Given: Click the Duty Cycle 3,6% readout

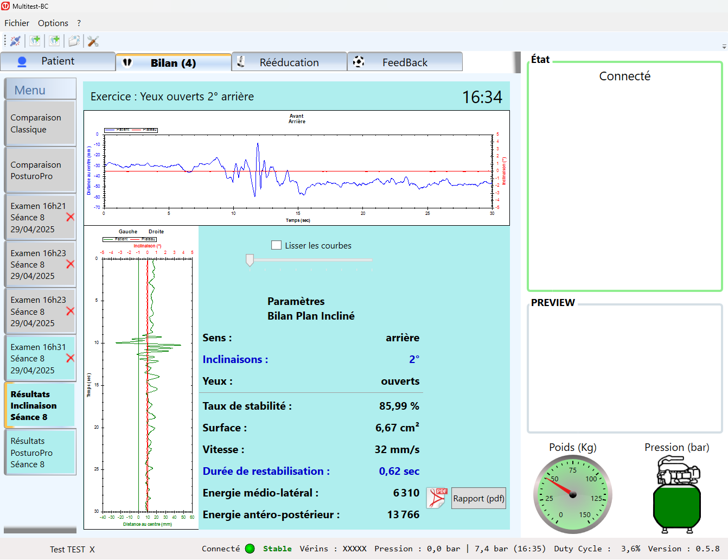Looking at the screenshot, I should click(597, 549).
